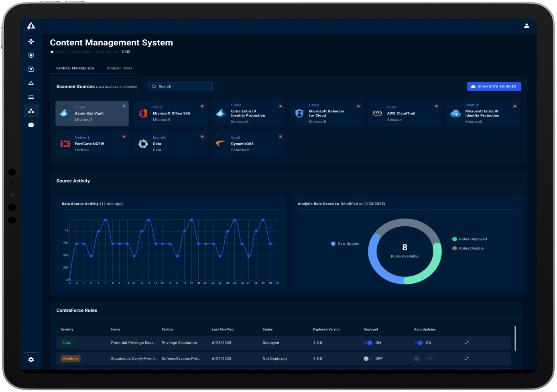Open the four-dot dashboard sidebar icon

click(31, 41)
